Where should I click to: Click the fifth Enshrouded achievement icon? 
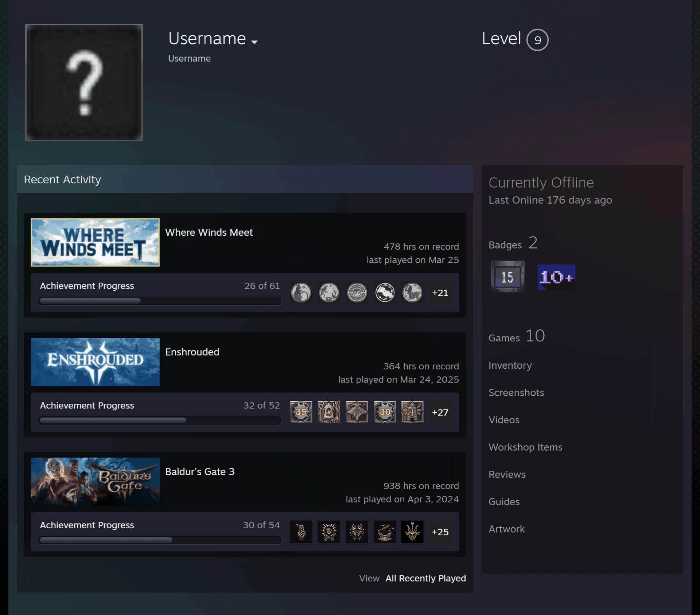(412, 412)
